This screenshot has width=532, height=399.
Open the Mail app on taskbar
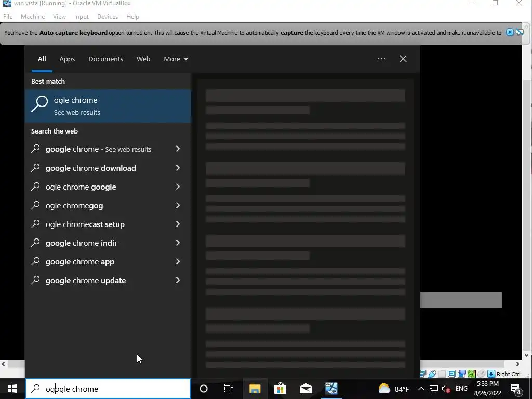(306, 389)
